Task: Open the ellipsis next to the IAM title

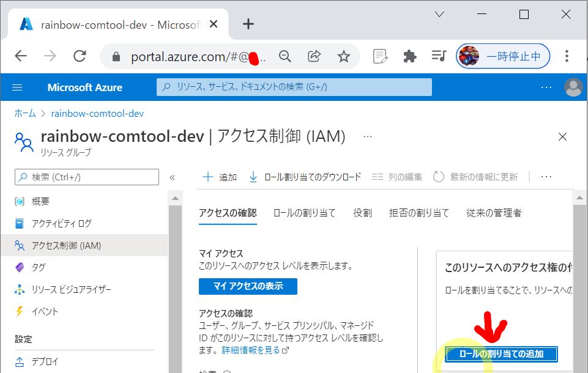Action: click(x=368, y=136)
